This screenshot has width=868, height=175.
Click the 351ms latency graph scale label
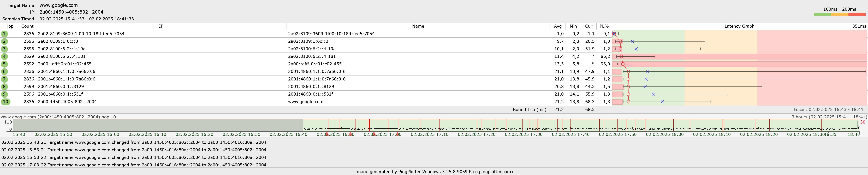(859, 26)
